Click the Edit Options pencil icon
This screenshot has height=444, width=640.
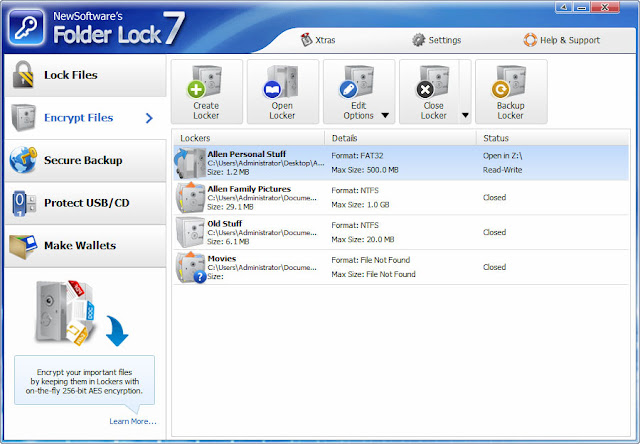coord(357,82)
